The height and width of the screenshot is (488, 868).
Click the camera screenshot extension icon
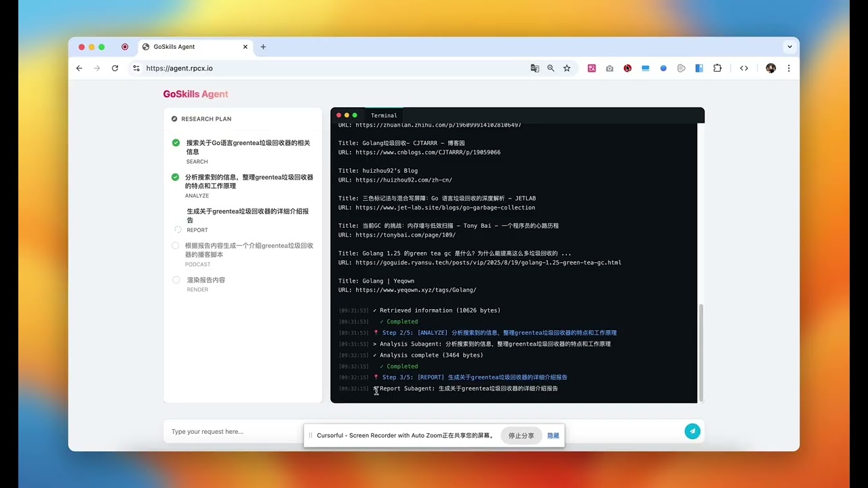point(610,68)
